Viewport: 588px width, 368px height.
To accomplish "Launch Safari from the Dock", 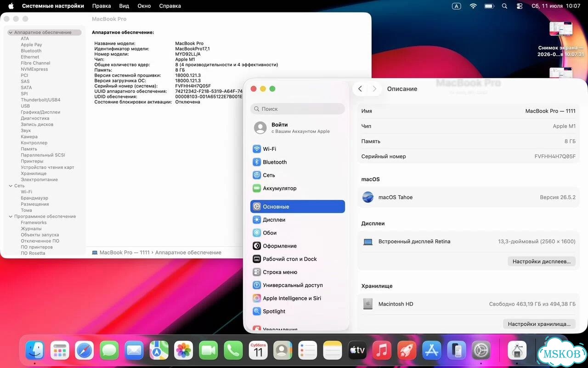I will pos(85,351).
